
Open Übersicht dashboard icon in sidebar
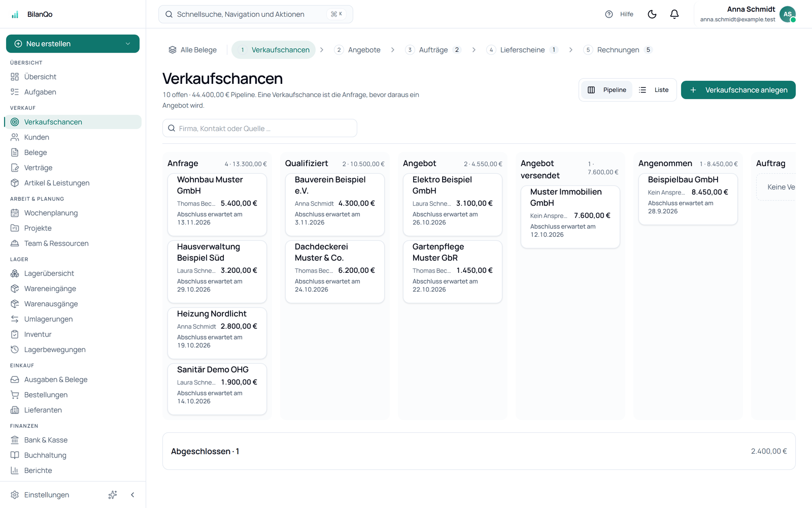15,77
